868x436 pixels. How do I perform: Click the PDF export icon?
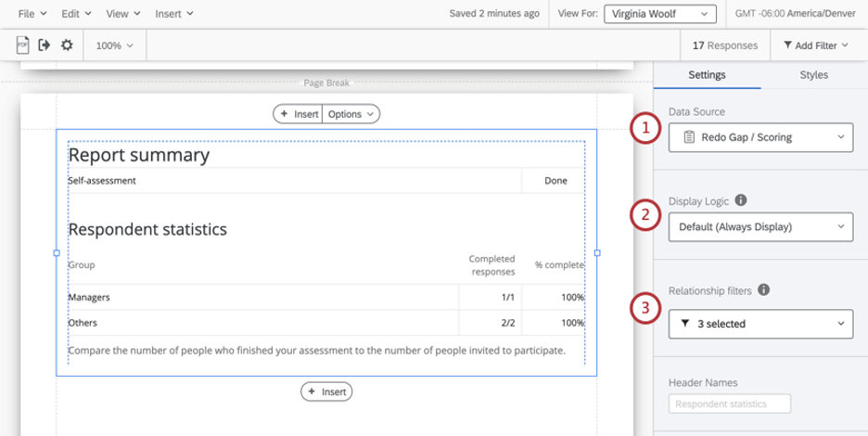tap(22, 45)
